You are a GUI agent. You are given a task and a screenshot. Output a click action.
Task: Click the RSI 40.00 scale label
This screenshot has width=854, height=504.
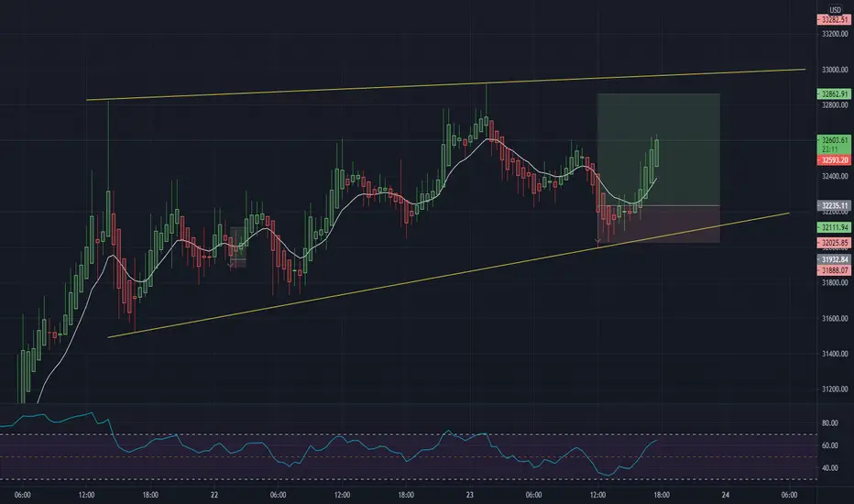[x=829, y=467]
